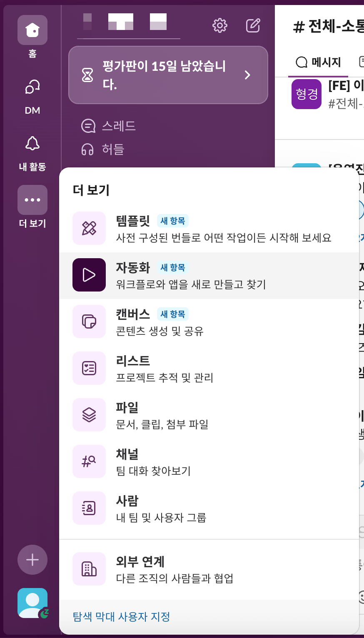Viewport: 364px width, 638px height.
Task: Click the 캔버스 canvas icon
Action: (x=89, y=321)
